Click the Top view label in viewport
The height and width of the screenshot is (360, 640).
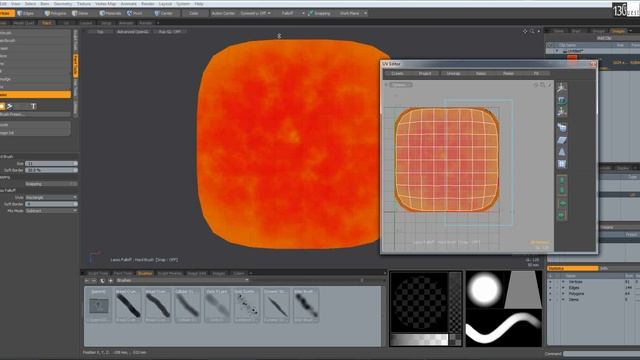100,31
